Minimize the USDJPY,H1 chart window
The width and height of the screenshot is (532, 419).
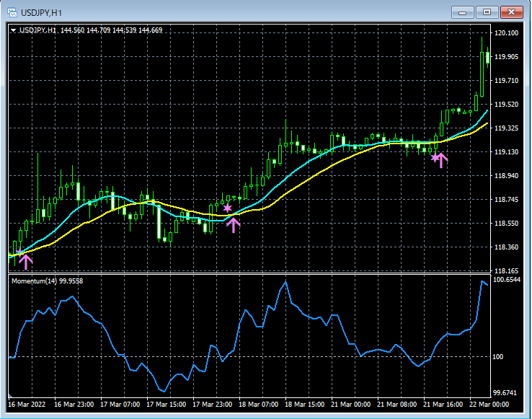coord(462,12)
